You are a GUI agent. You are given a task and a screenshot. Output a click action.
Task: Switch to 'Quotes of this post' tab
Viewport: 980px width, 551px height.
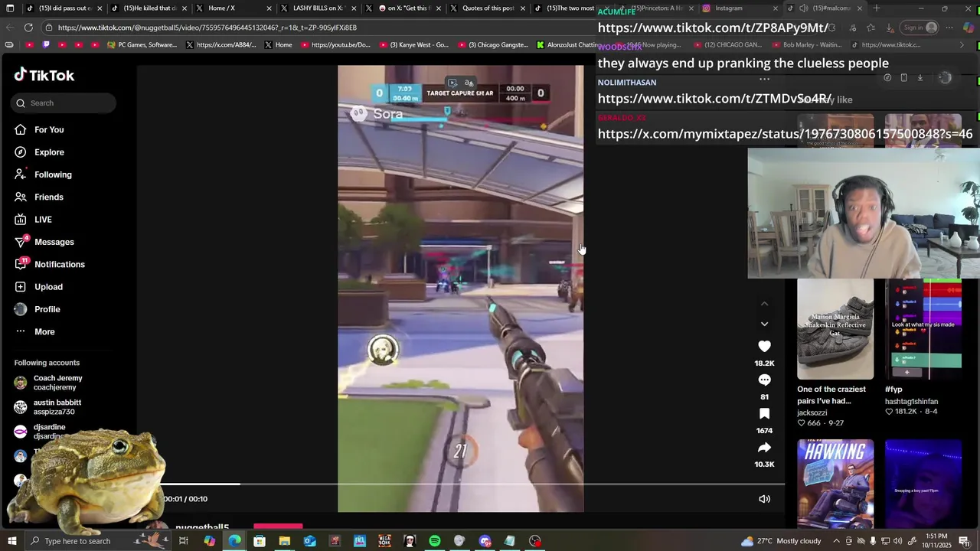(x=488, y=8)
